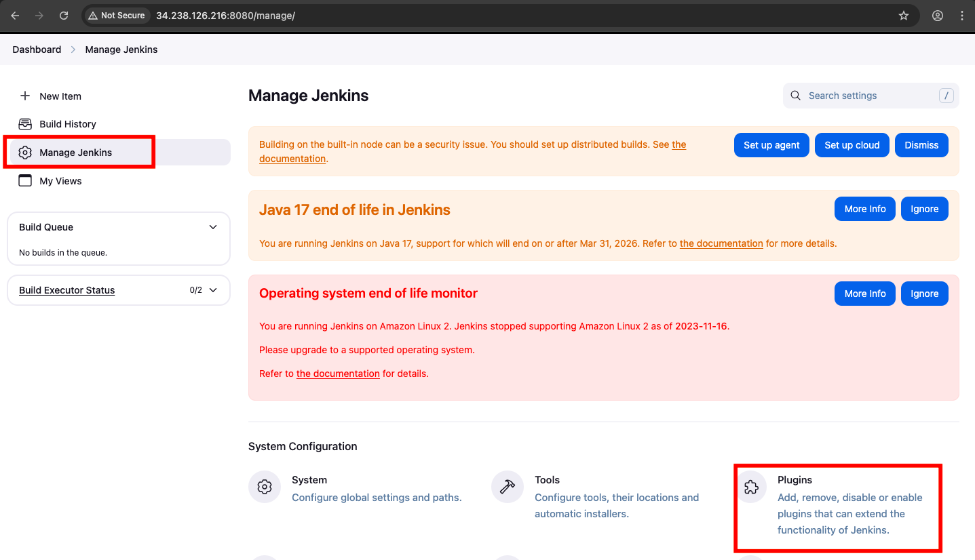Click the Tools hammer icon
The height and width of the screenshot is (560, 975).
click(x=508, y=487)
